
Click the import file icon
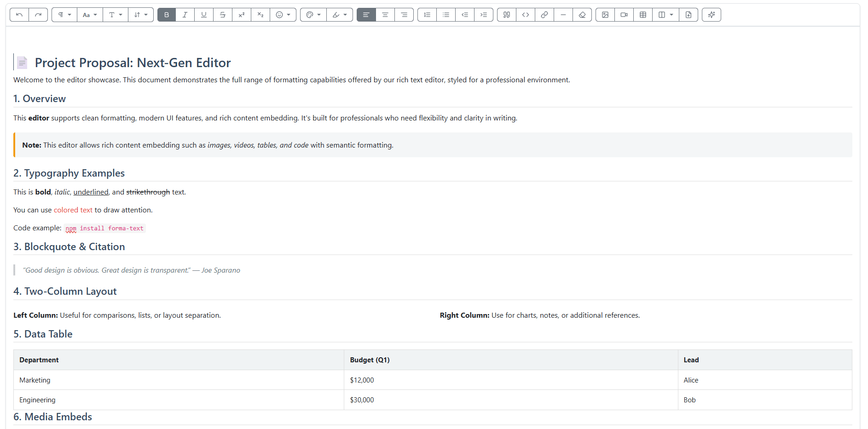coord(689,15)
